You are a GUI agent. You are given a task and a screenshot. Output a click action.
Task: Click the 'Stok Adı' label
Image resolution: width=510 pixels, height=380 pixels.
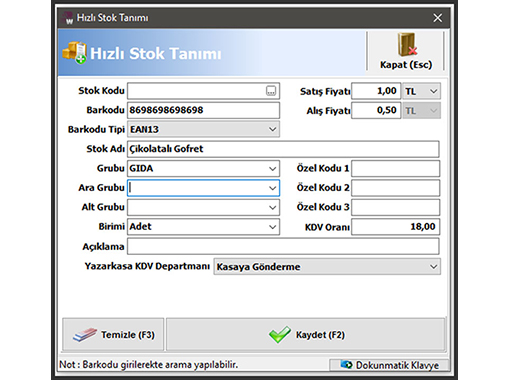click(106, 149)
